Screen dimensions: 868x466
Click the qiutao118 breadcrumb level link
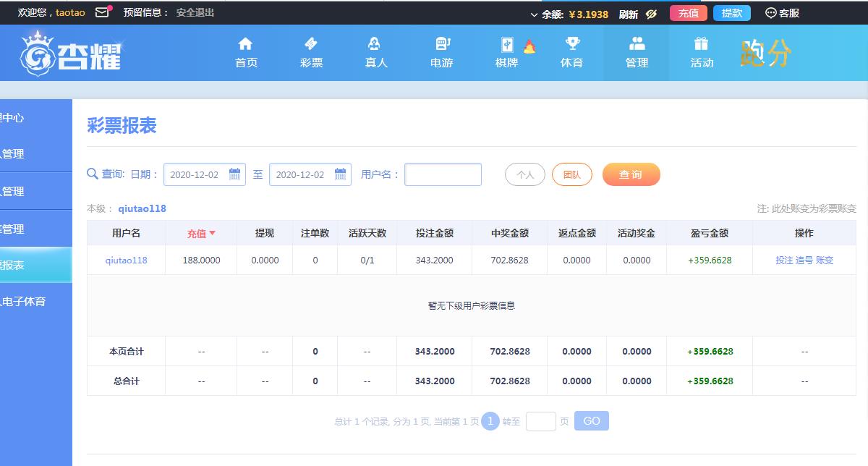[x=142, y=208]
